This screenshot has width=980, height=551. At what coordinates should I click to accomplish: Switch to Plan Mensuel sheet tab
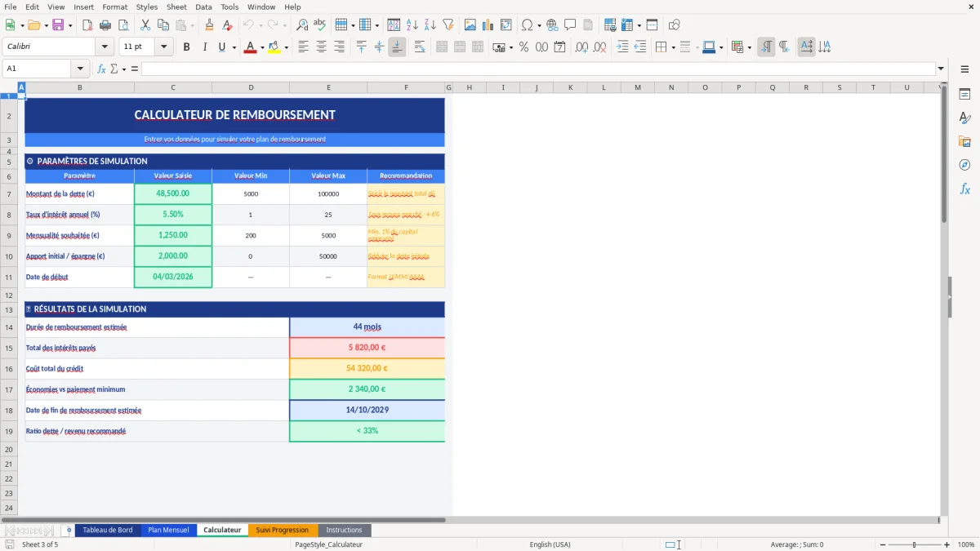coord(168,530)
